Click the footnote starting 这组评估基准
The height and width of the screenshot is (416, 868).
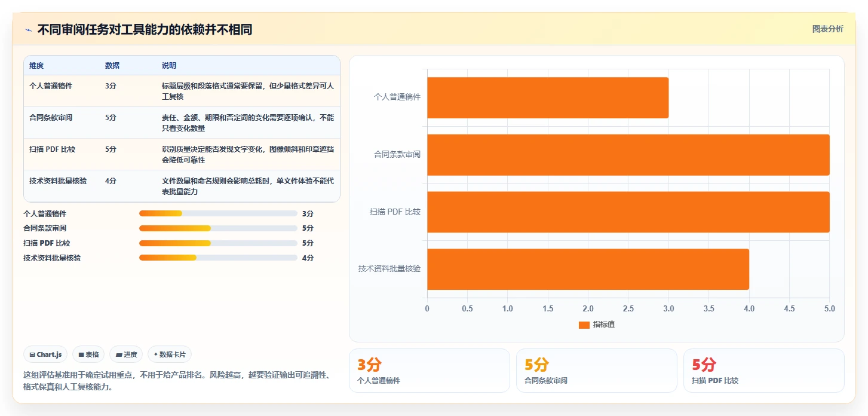(x=176, y=381)
